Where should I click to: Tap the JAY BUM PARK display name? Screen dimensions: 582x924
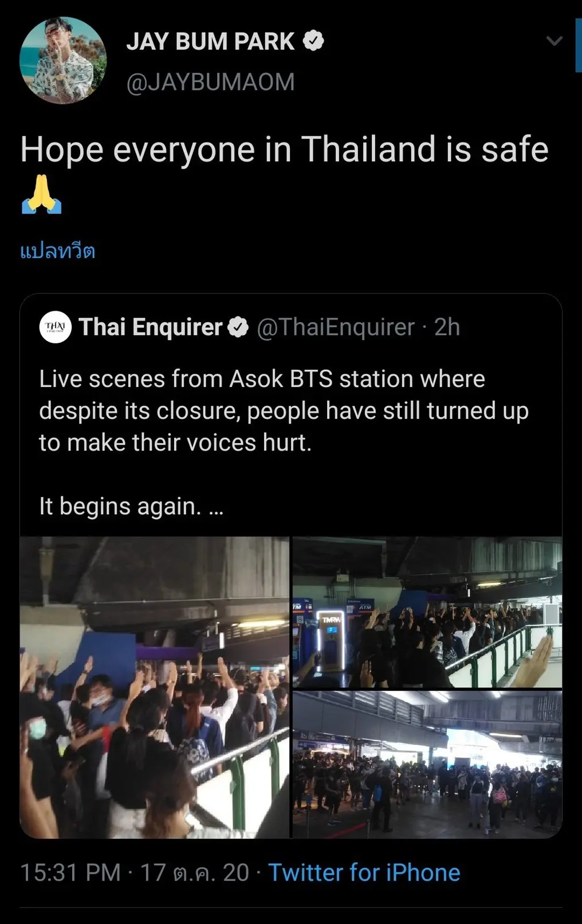pyautogui.click(x=210, y=41)
